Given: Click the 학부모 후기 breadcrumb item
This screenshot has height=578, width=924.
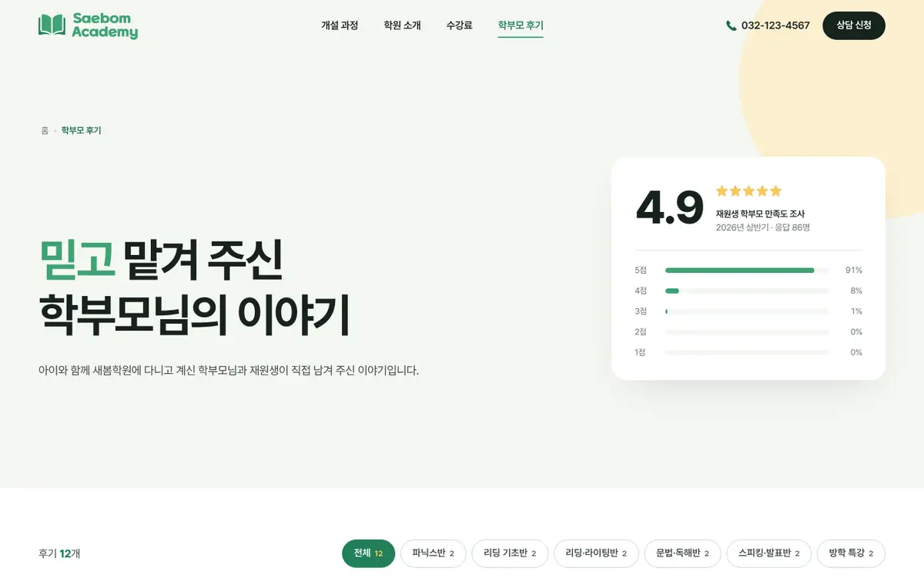Looking at the screenshot, I should 81,130.
